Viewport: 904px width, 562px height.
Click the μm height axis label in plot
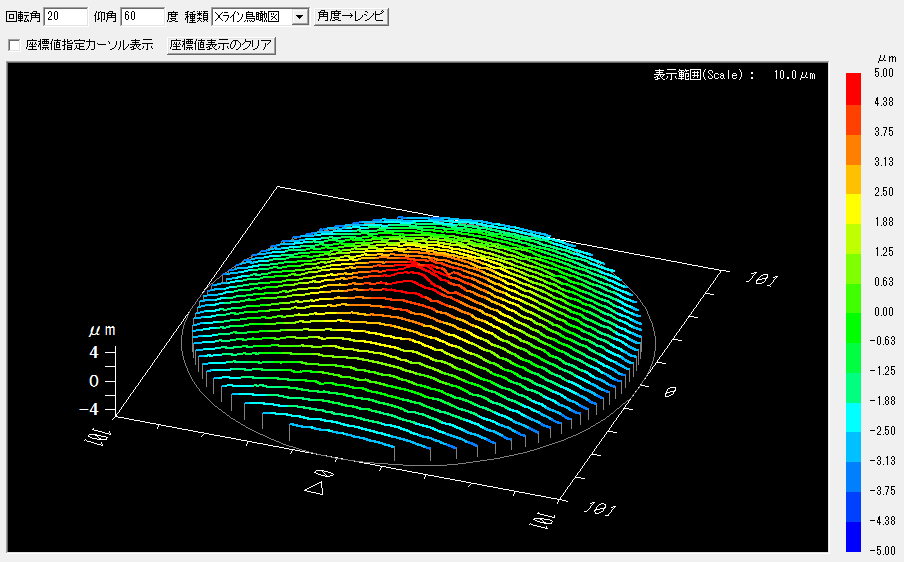click(x=101, y=330)
